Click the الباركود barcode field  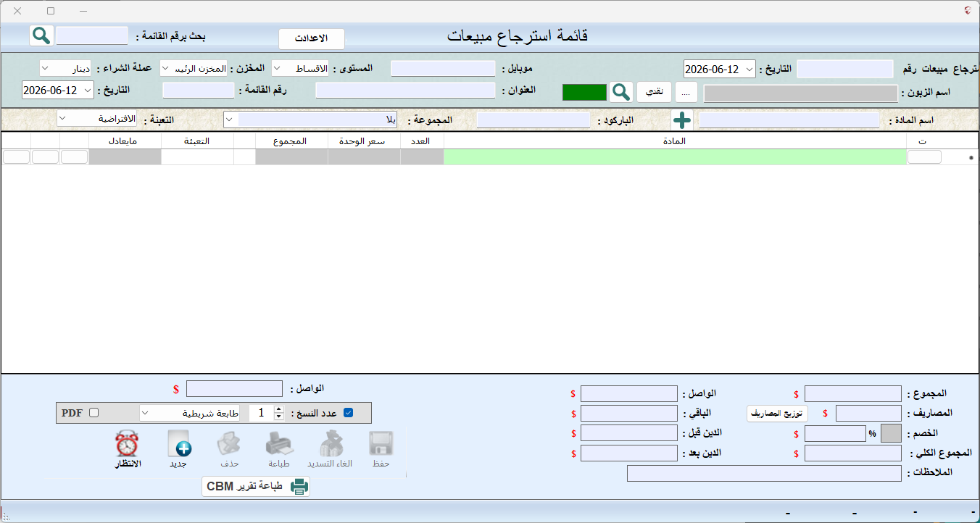point(533,120)
